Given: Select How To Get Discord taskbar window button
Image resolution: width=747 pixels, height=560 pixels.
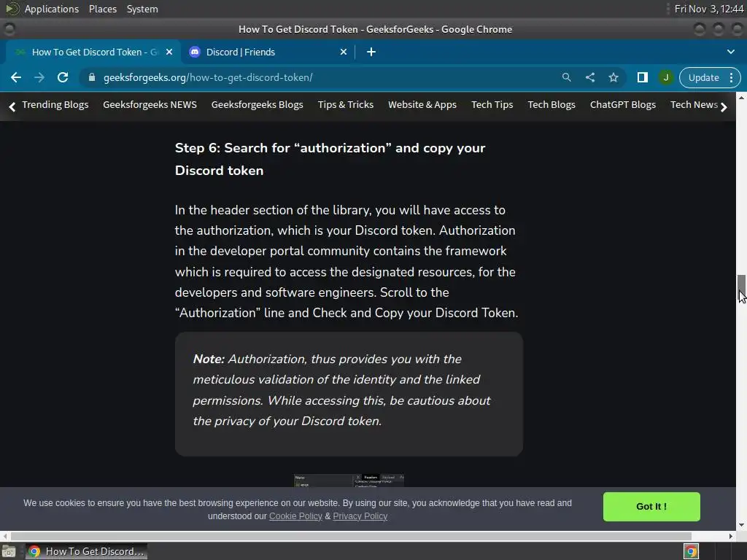Looking at the screenshot, I should tap(86, 551).
